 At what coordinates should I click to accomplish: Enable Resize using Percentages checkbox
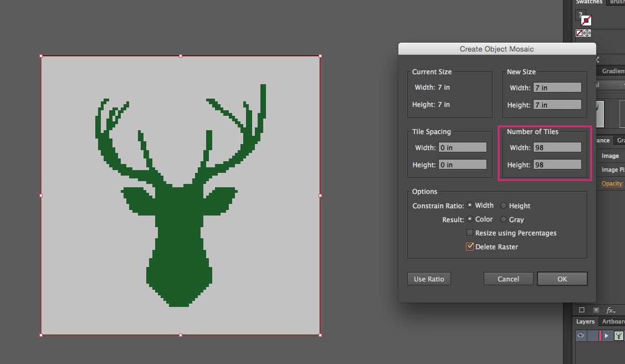point(470,233)
